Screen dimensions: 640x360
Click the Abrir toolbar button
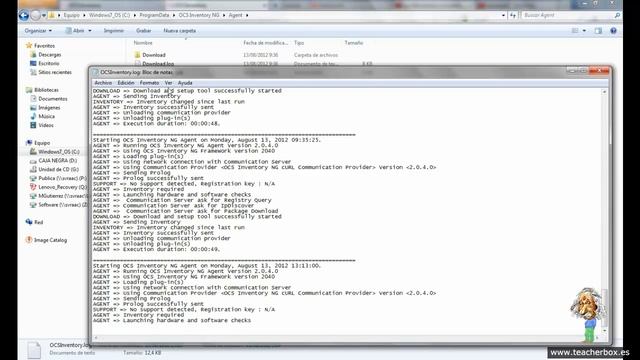[76, 31]
